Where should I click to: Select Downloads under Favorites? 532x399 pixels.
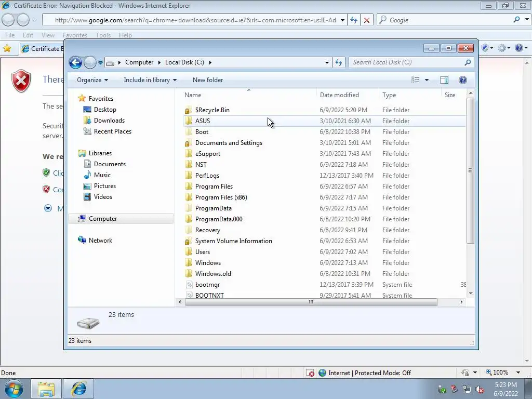pyautogui.click(x=109, y=121)
